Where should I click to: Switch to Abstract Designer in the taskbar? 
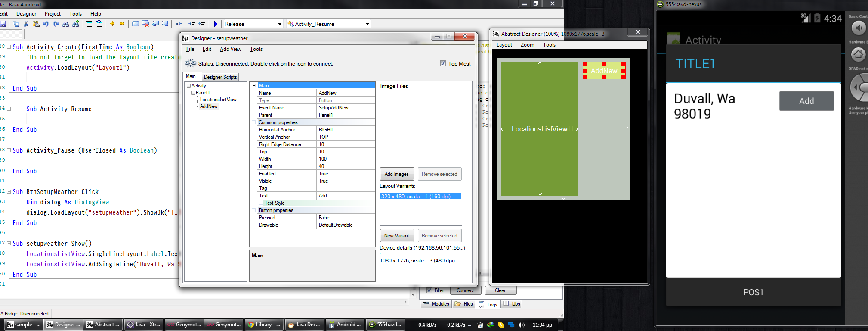pos(103,325)
